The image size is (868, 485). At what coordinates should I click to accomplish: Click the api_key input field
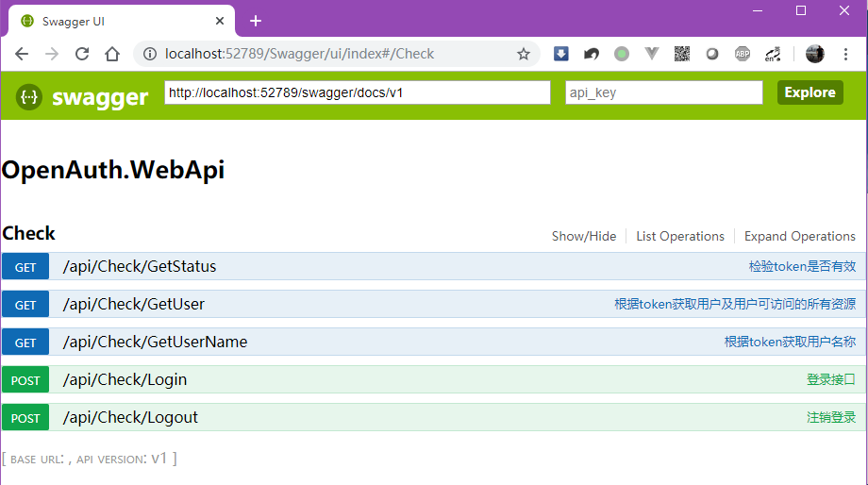pos(663,92)
